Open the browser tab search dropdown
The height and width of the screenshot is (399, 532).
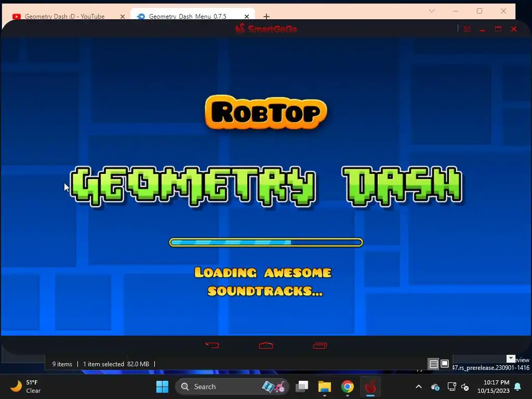432,11
